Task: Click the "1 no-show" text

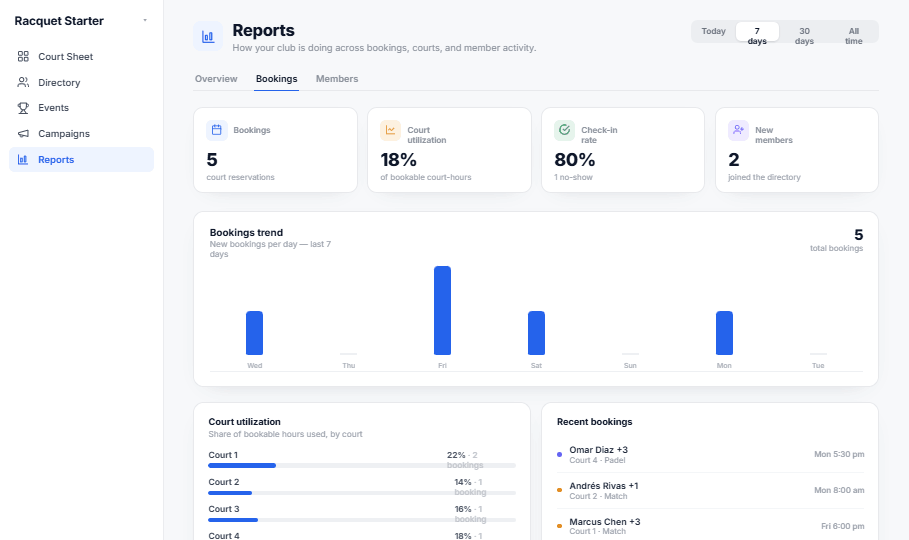Action: (x=573, y=177)
